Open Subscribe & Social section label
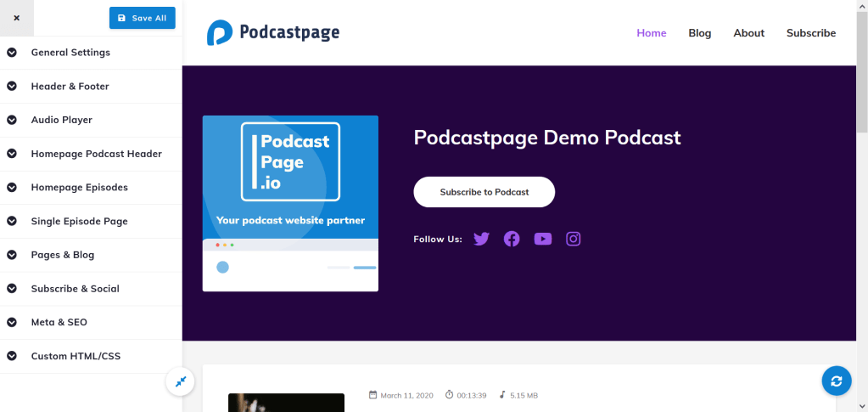 (76, 289)
